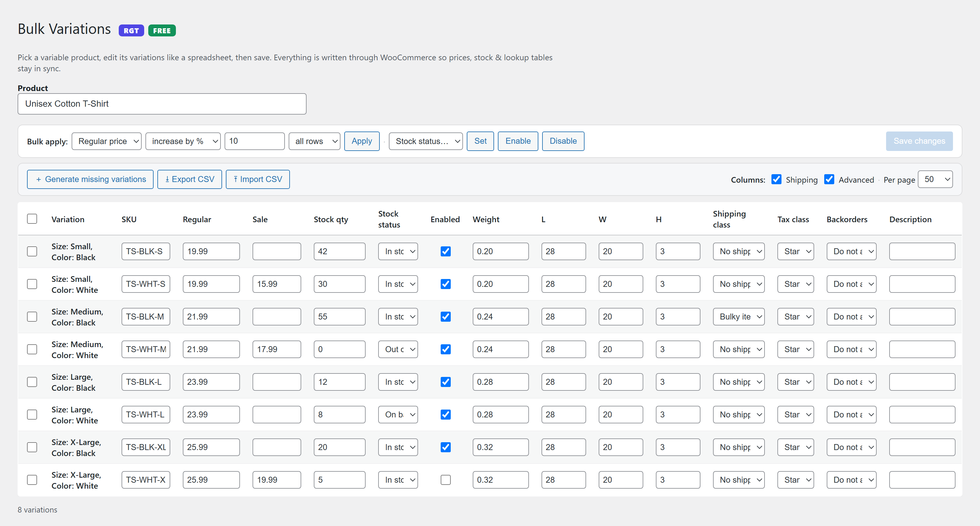This screenshot has width=980, height=526.
Task: Open shipping class dropdown showing Bulky item
Action: point(739,317)
